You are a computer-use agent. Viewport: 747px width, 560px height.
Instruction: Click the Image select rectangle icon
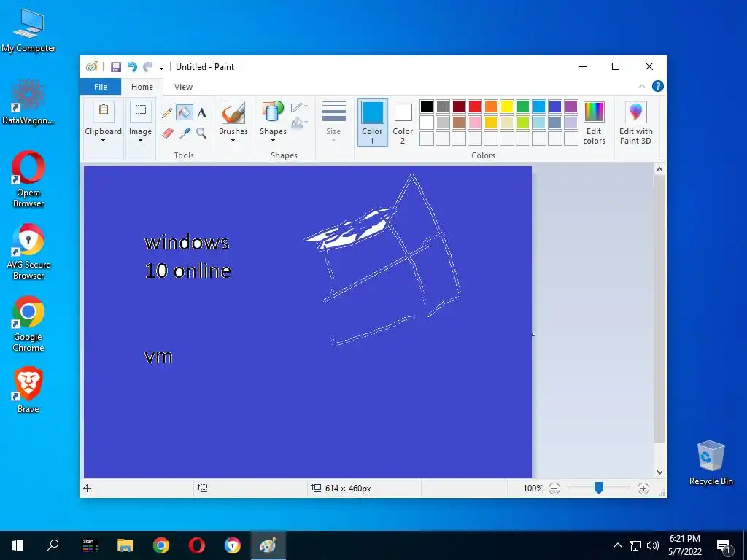pyautogui.click(x=141, y=111)
